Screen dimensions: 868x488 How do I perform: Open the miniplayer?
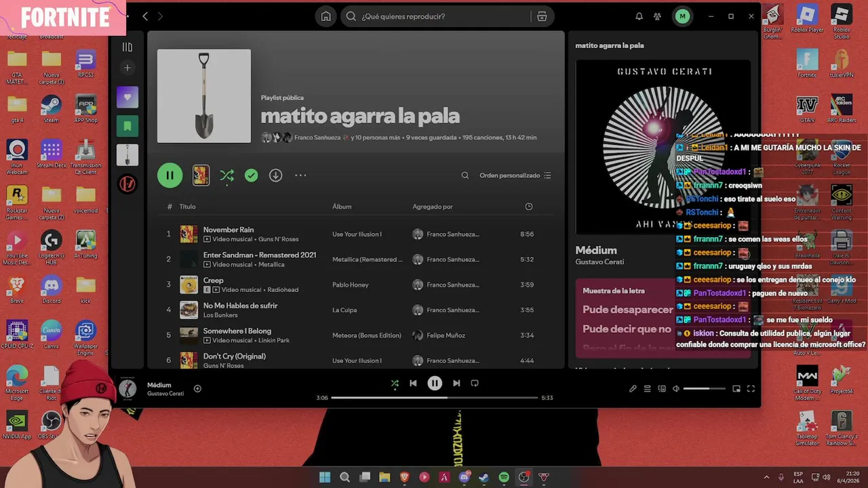[x=736, y=388]
